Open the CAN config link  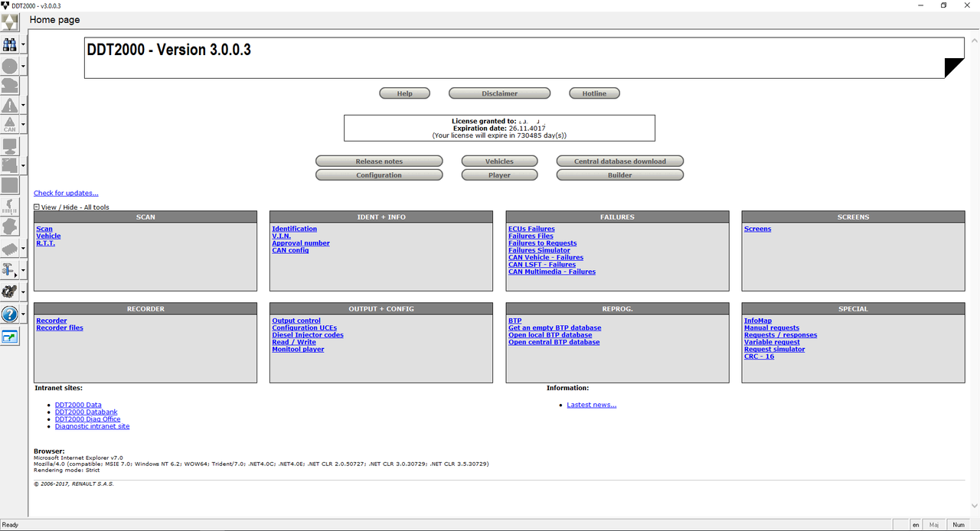(x=290, y=250)
